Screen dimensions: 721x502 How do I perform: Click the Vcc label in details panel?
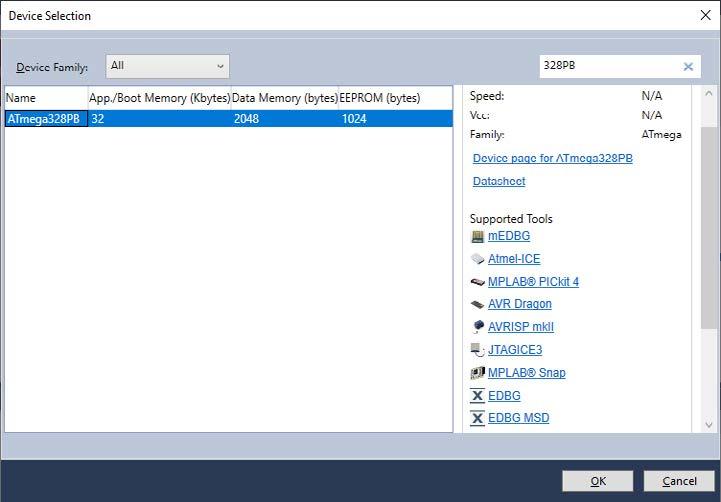(x=480, y=115)
